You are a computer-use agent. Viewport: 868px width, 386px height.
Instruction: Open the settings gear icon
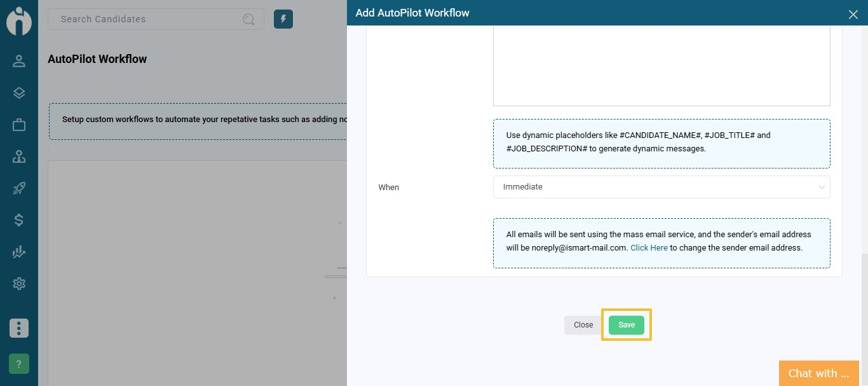[19, 284]
